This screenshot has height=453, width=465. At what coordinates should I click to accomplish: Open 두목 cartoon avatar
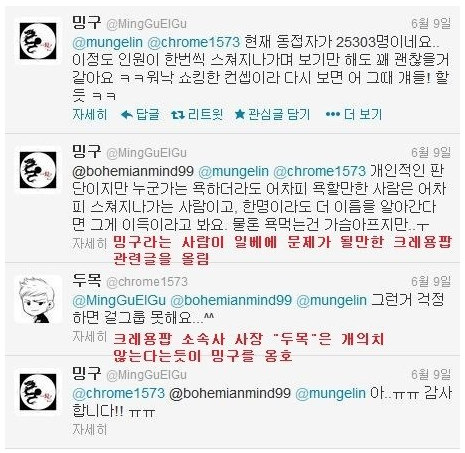(x=38, y=299)
